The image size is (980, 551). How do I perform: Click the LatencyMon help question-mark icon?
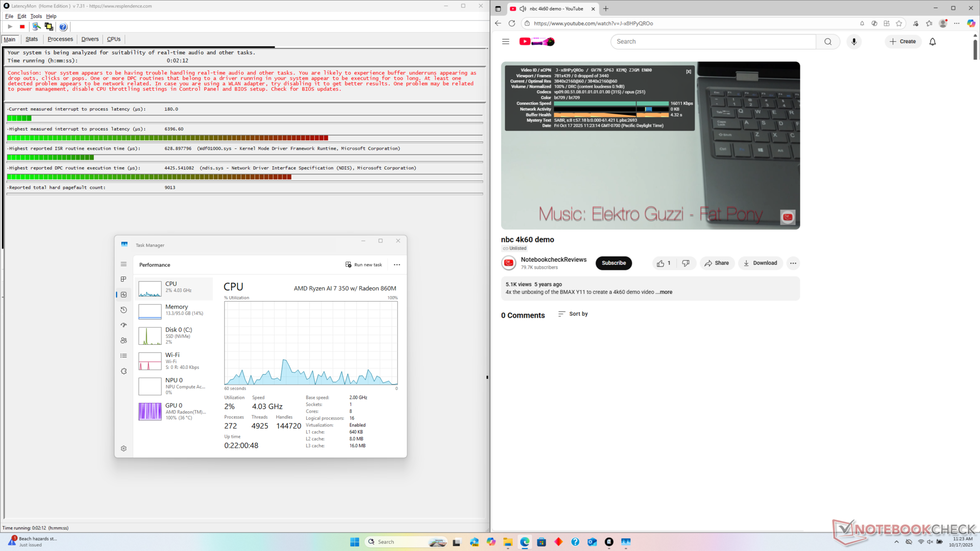coord(63,27)
